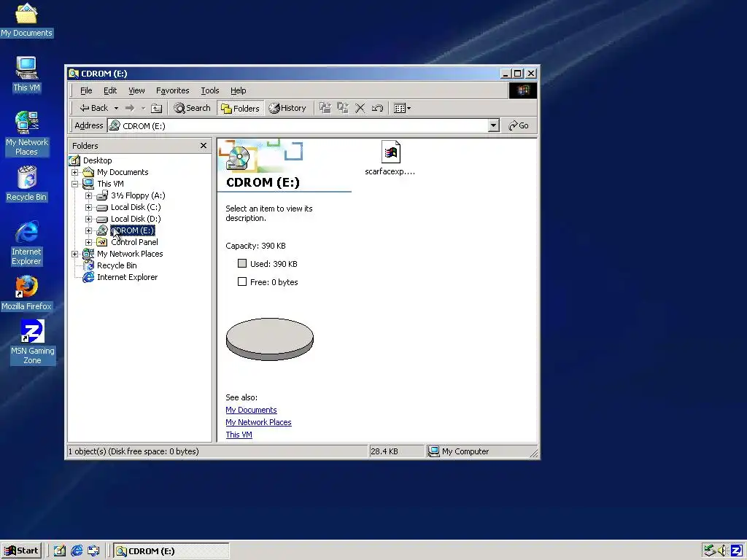The image size is (747, 560).
Task: Expand 3½ Floppy (A:) node
Action: pos(88,195)
